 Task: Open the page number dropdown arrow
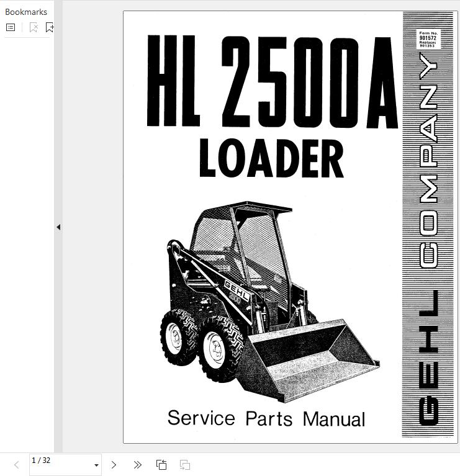point(96,465)
